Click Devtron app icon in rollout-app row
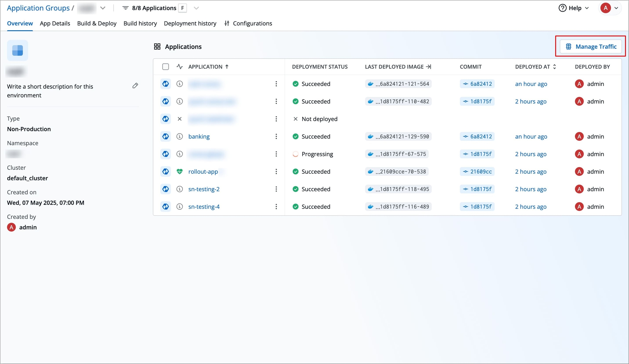The image size is (629, 364). tap(165, 172)
